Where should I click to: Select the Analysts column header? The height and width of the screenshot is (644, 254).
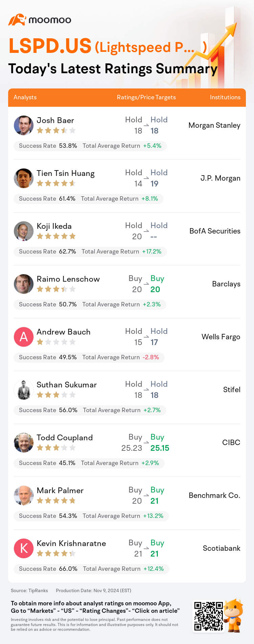tap(25, 97)
